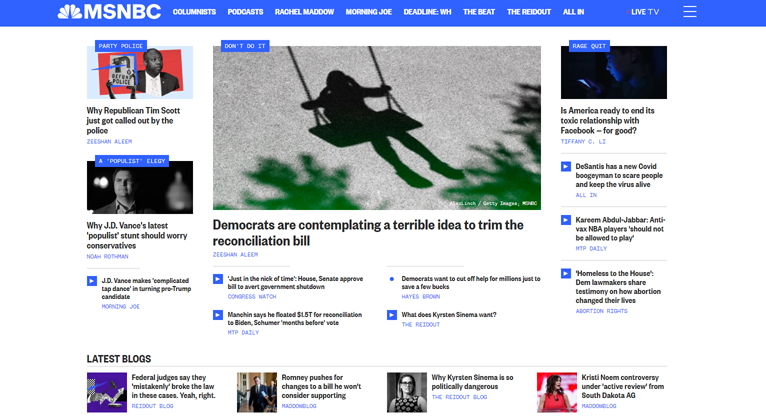The width and height of the screenshot is (766, 419).
Task: Click Congress Watch label
Action: [252, 297]
